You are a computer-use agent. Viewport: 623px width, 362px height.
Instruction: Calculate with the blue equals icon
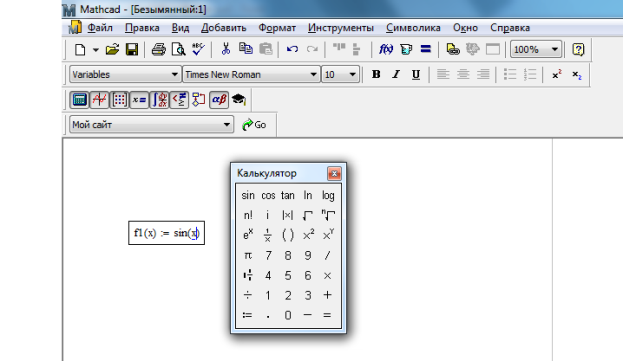point(426,49)
